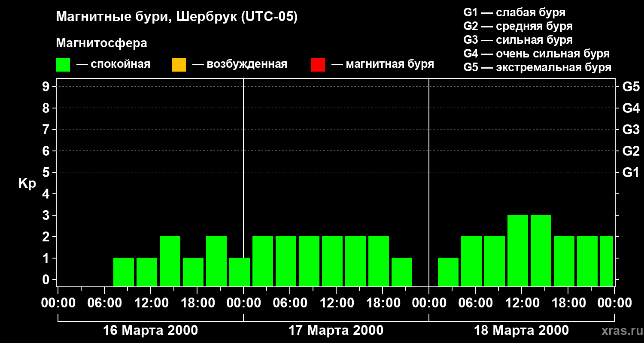
Task: Click the G2 label on the right axis
Action: click(631, 151)
